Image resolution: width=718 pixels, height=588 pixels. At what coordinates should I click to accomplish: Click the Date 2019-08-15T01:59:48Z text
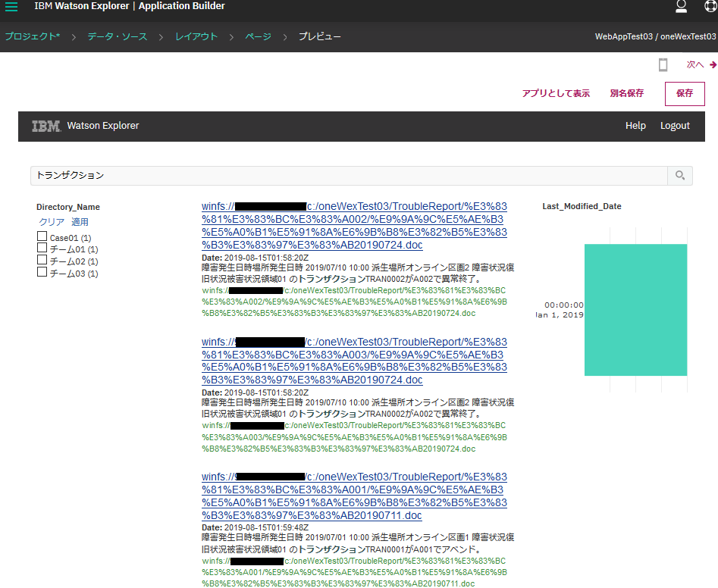pyautogui.click(x=255, y=527)
